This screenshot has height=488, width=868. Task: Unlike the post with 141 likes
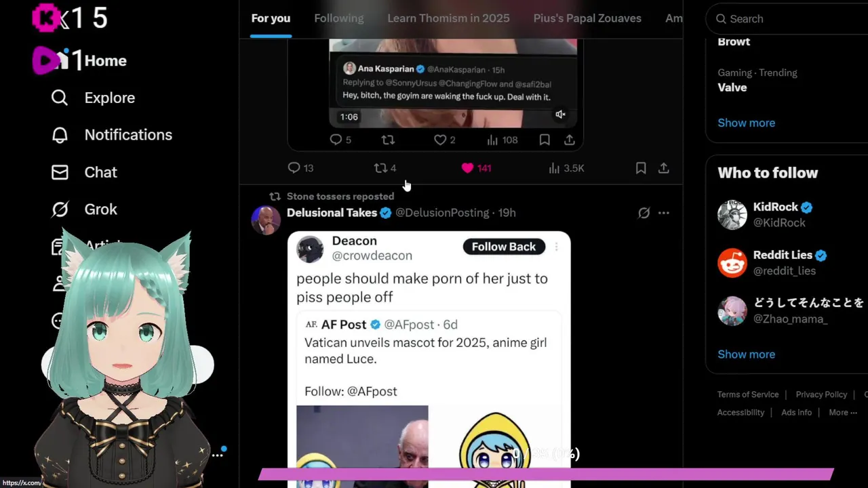pos(476,168)
